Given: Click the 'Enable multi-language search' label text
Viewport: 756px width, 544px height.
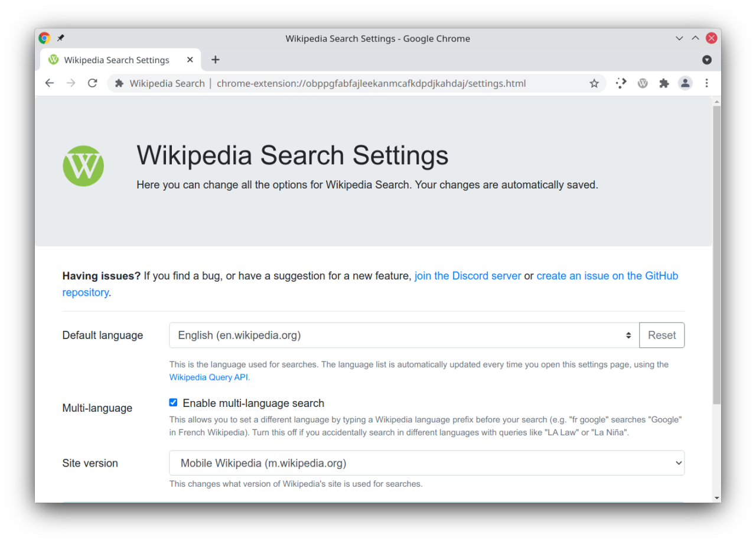Looking at the screenshot, I should (x=253, y=403).
